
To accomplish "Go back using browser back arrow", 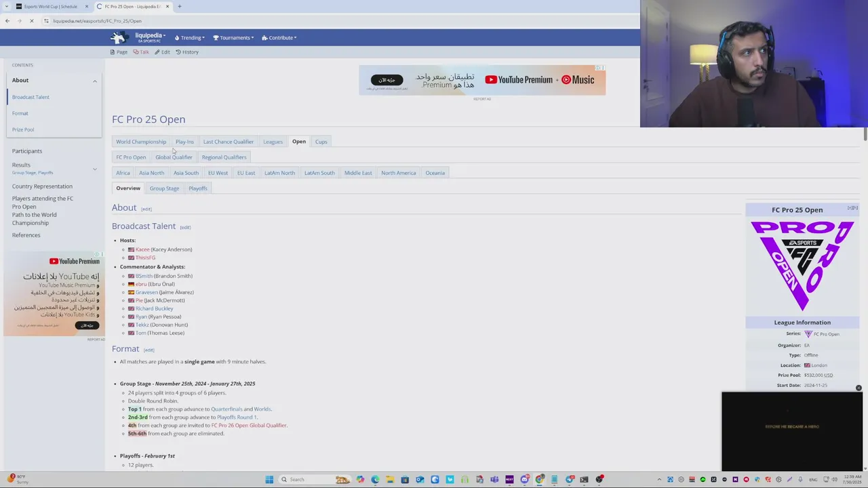I will [x=7, y=21].
